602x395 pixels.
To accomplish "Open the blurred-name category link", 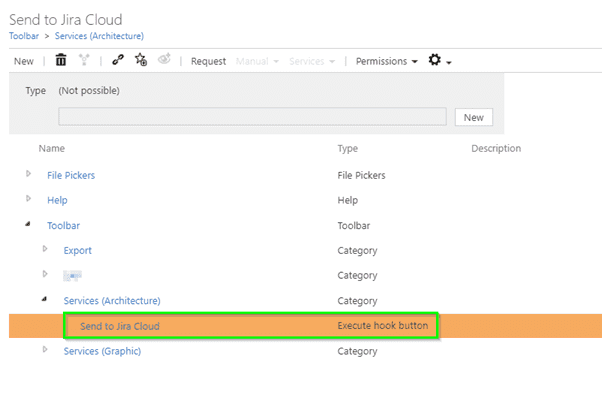I will click(x=73, y=276).
